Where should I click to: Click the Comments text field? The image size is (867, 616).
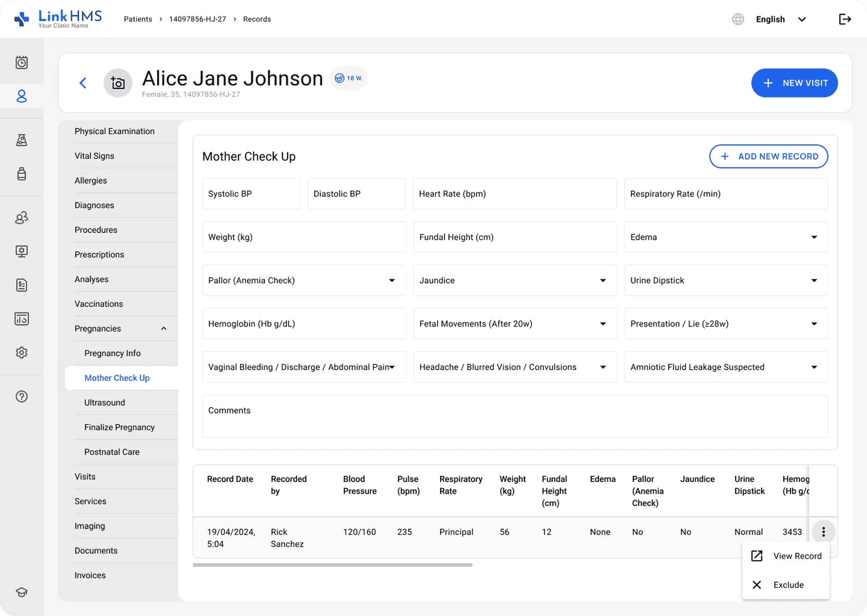pos(515,416)
